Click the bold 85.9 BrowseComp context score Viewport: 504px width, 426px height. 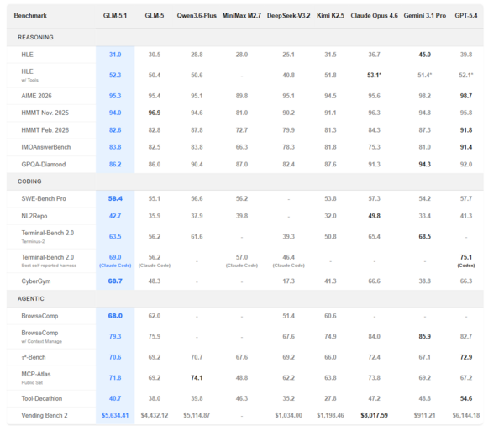click(x=424, y=337)
